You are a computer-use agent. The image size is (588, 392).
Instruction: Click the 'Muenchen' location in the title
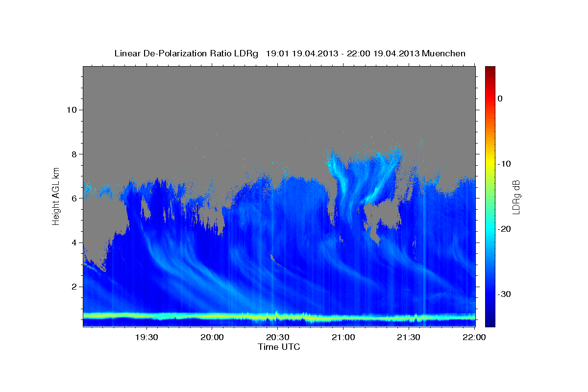[444, 53]
